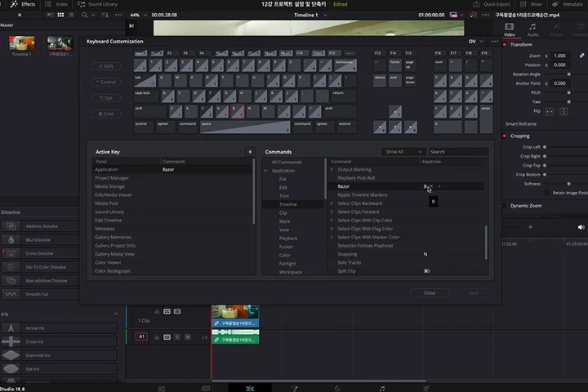The height and width of the screenshot is (392, 588).
Task: Click the commands Search field
Action: tap(459, 152)
